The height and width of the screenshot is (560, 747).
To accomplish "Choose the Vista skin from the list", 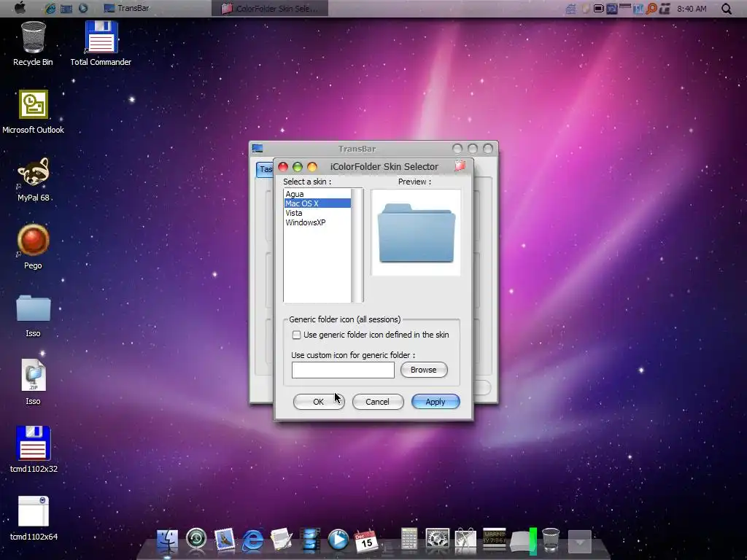I will 317,213.
